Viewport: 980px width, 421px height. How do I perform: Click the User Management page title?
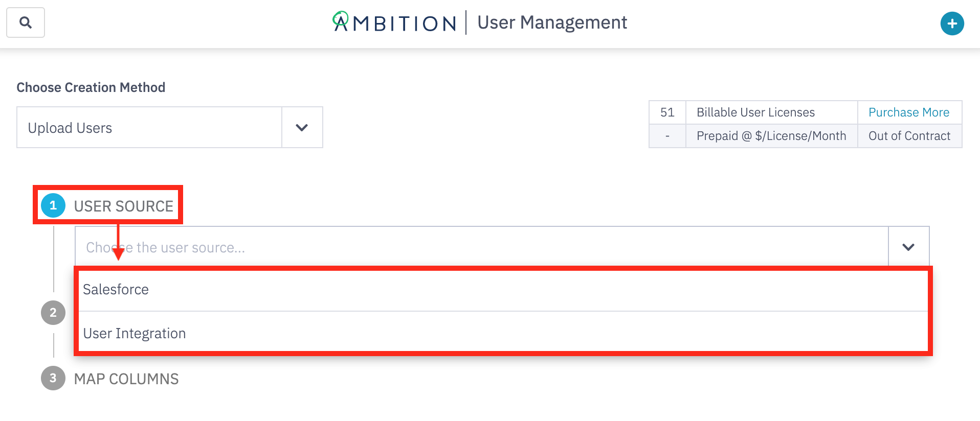click(x=552, y=22)
